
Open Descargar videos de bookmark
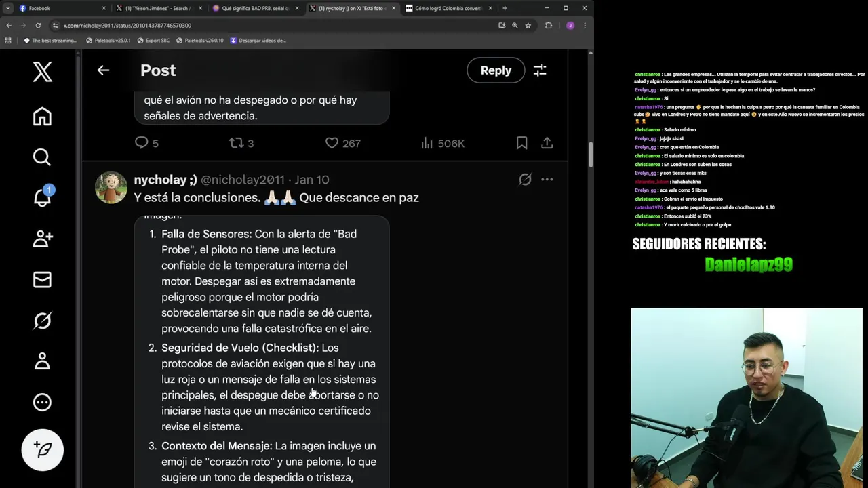coord(258,40)
